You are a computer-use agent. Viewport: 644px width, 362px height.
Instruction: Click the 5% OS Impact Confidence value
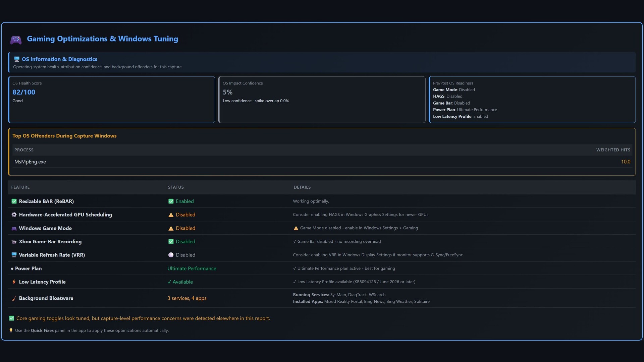point(227,92)
